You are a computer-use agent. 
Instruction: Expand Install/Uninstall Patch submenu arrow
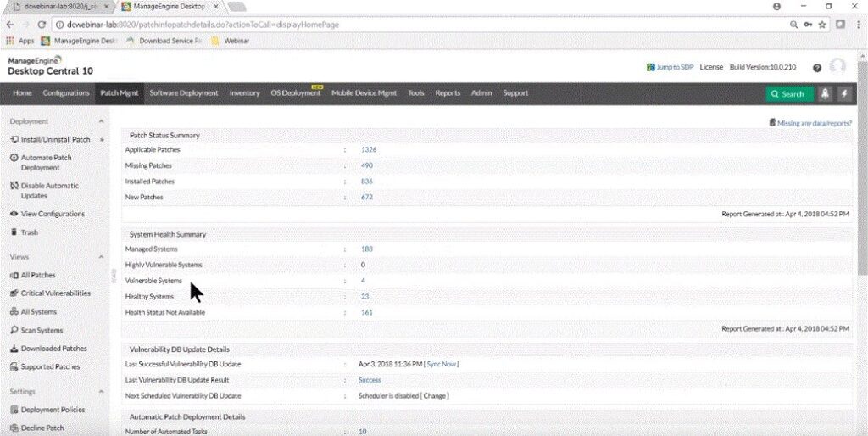point(102,140)
